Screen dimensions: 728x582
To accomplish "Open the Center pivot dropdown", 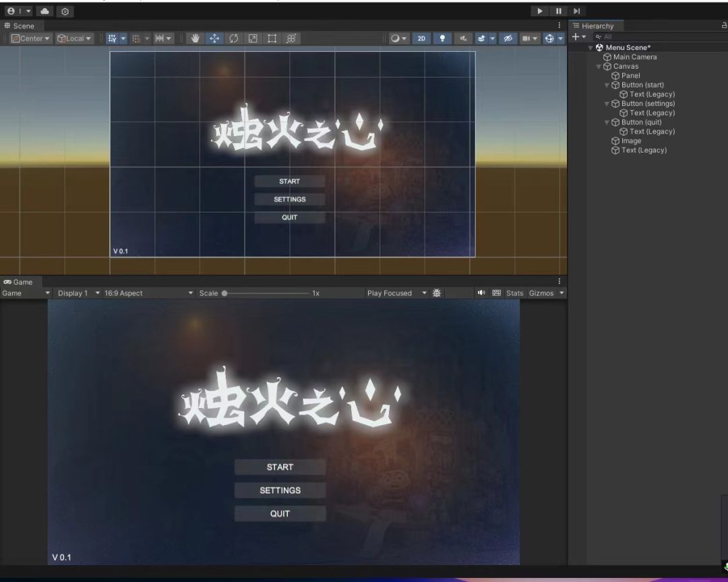I will tap(30, 38).
